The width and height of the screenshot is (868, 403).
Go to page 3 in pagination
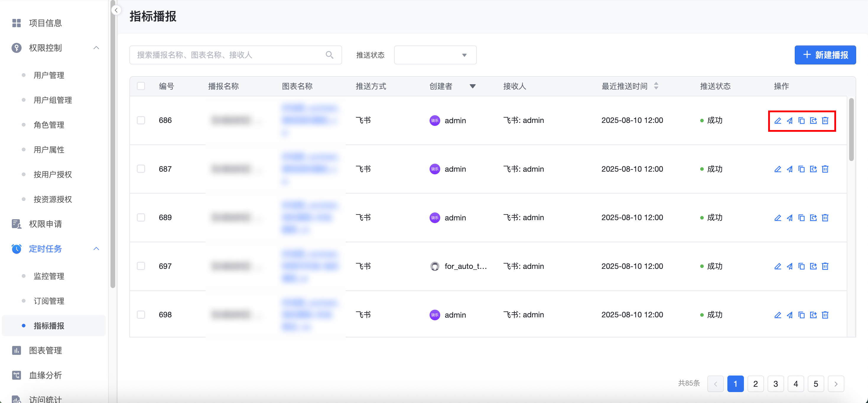(775, 384)
